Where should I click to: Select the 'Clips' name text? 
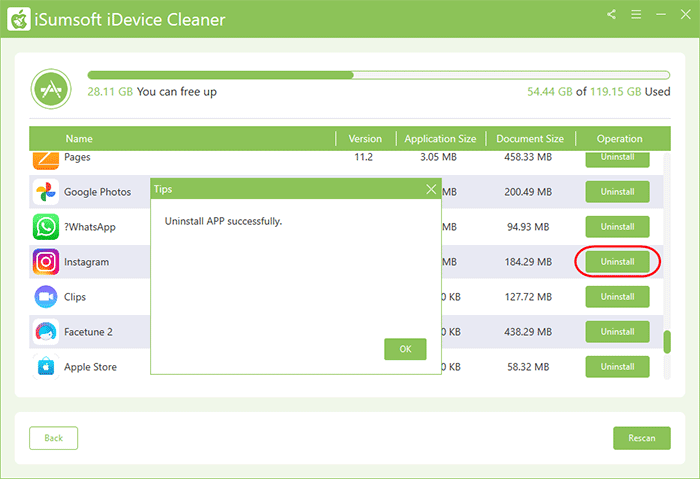click(75, 297)
